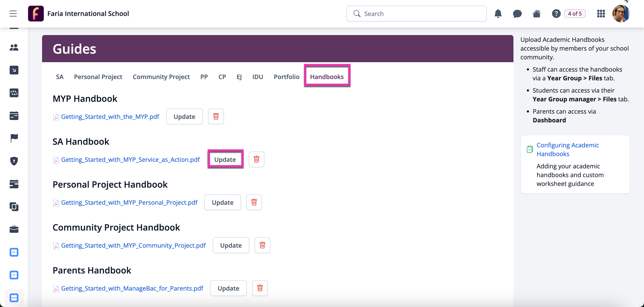Switch to the SA tab
This screenshot has width=644, height=307.
click(x=60, y=77)
